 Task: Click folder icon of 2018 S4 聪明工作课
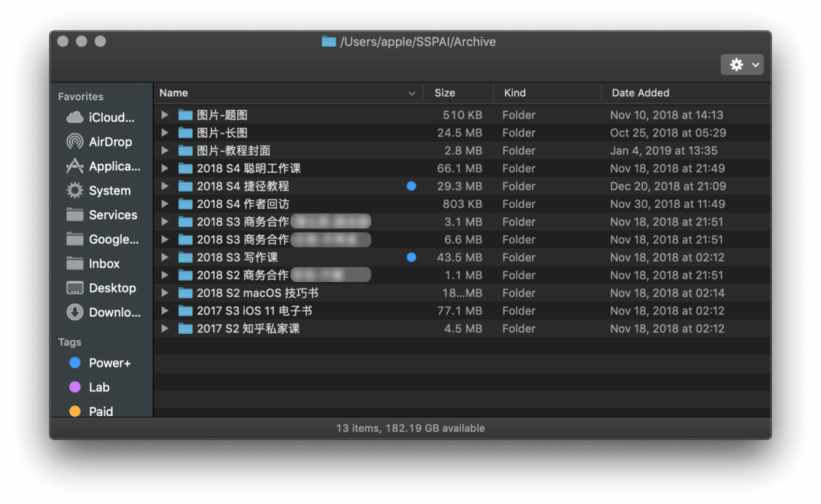coord(186,168)
